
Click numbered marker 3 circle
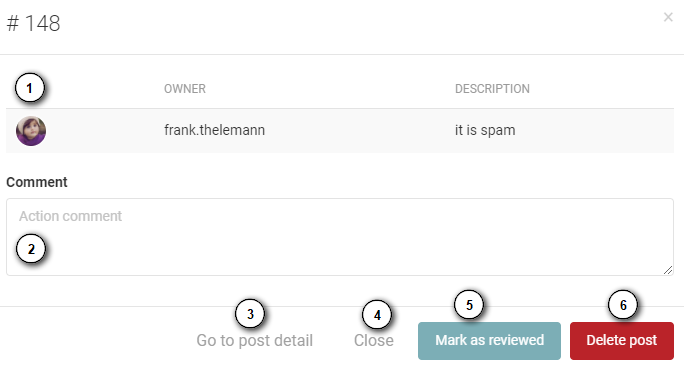tap(250, 314)
